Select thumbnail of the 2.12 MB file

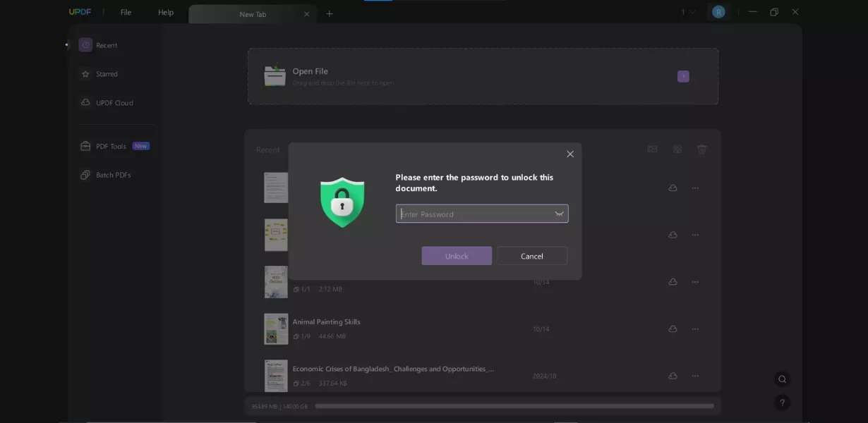[276, 282]
